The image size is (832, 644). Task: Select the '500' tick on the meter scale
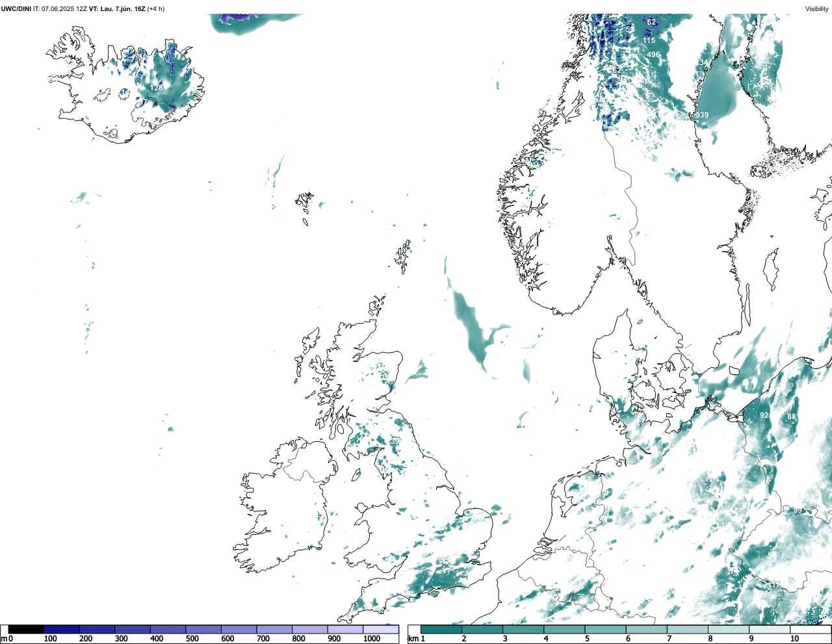tap(192, 639)
